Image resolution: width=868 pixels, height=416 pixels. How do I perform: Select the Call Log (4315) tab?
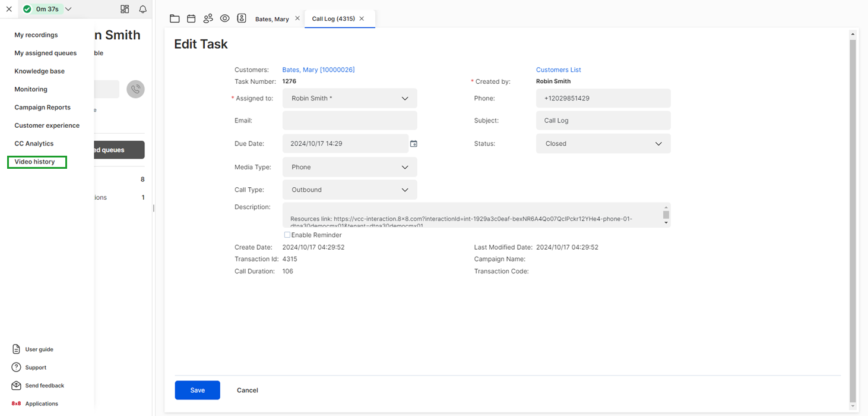tap(334, 19)
